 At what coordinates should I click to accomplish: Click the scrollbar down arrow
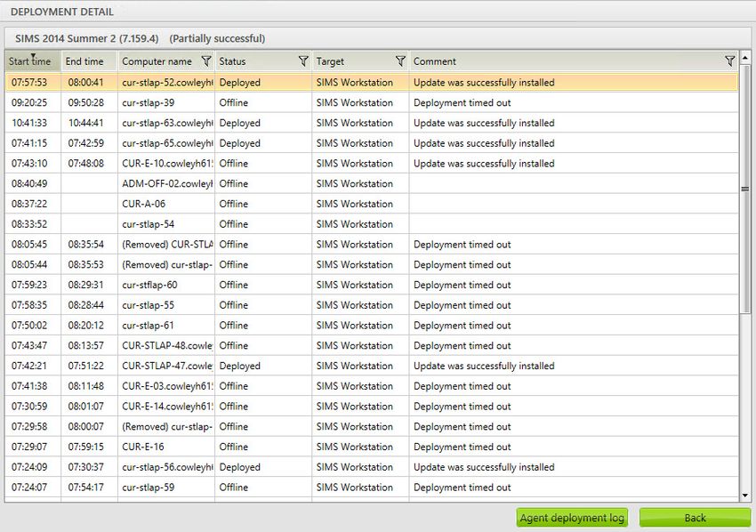point(745,496)
